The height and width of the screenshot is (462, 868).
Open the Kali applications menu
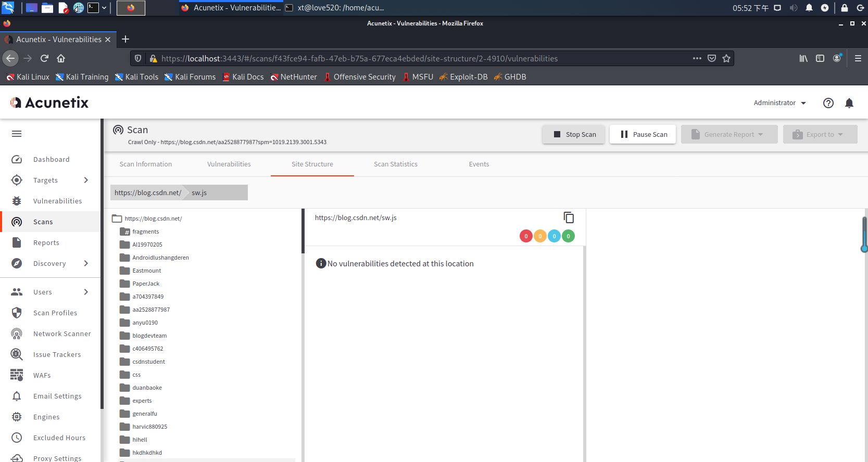click(x=7, y=7)
